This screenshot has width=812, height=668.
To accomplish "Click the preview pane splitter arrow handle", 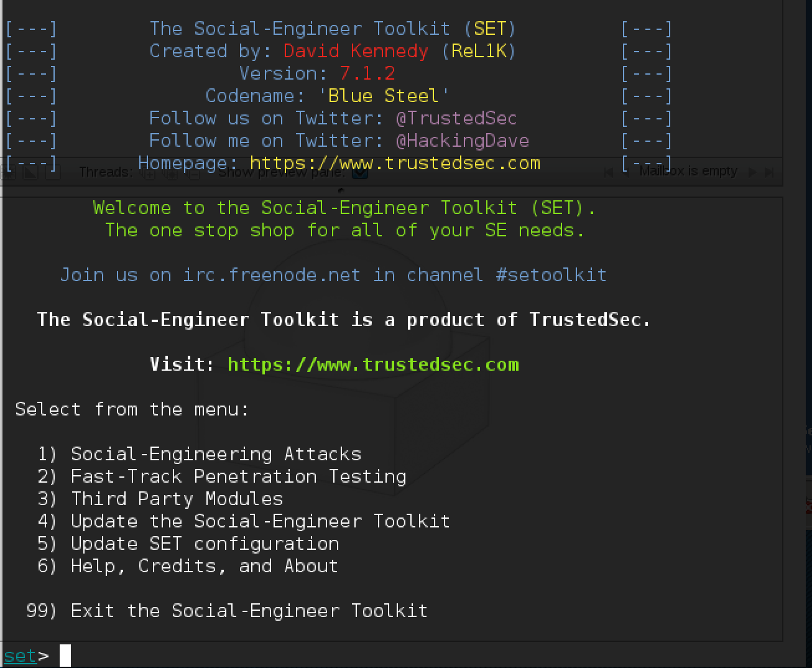I will click(x=341, y=190).
